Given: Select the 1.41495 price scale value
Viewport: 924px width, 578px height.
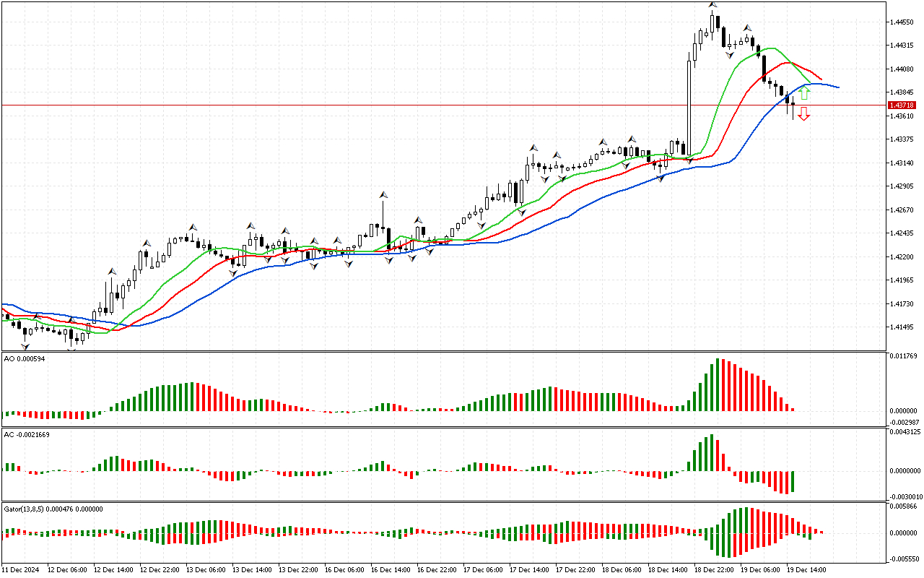Looking at the screenshot, I should coord(903,327).
